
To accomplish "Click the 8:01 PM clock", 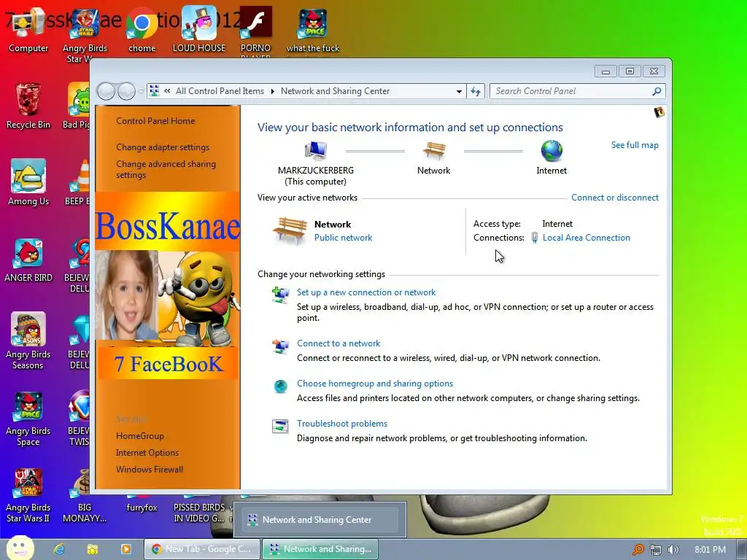I will point(710,549).
